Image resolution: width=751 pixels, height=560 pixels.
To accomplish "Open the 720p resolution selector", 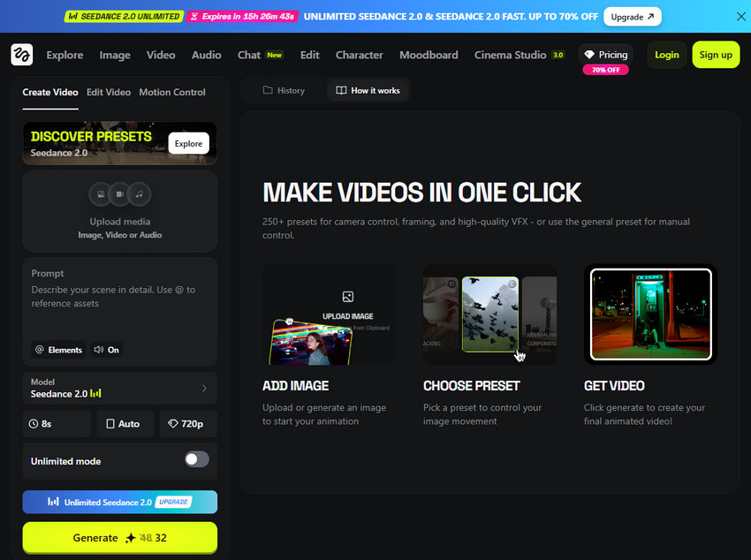I will 187,424.
